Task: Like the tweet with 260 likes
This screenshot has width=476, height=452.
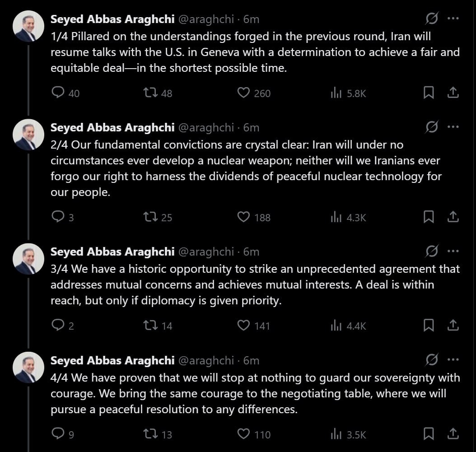Action: (243, 93)
